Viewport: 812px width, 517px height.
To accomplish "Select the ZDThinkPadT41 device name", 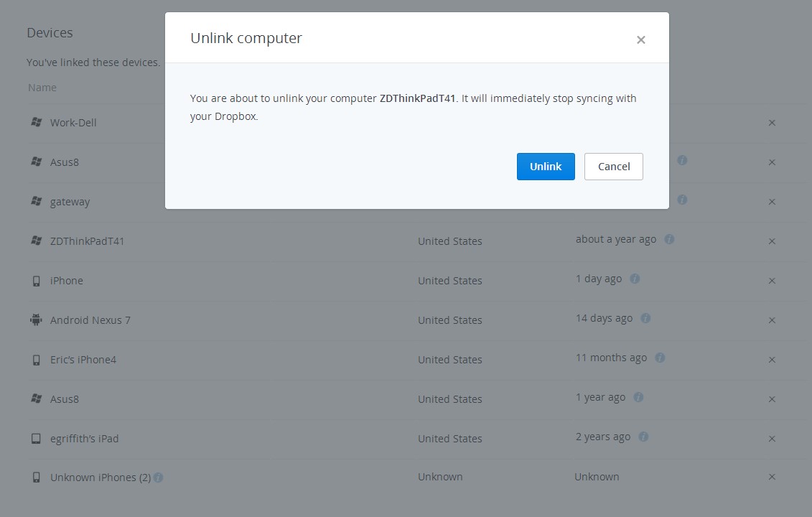I will [x=87, y=241].
